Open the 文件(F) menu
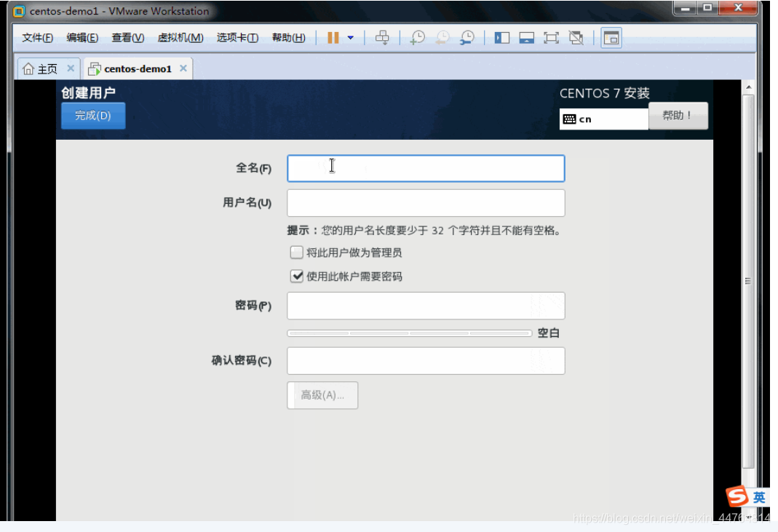The height and width of the screenshot is (532, 778). 37,38
